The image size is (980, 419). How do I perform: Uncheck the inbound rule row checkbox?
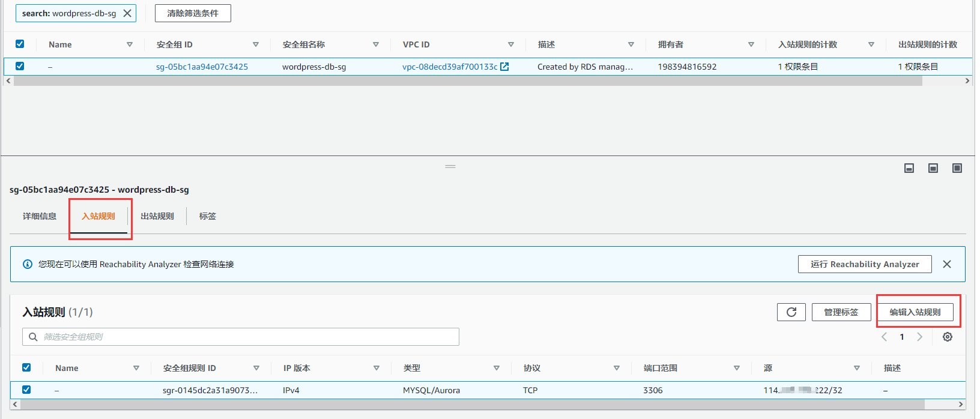[26, 390]
